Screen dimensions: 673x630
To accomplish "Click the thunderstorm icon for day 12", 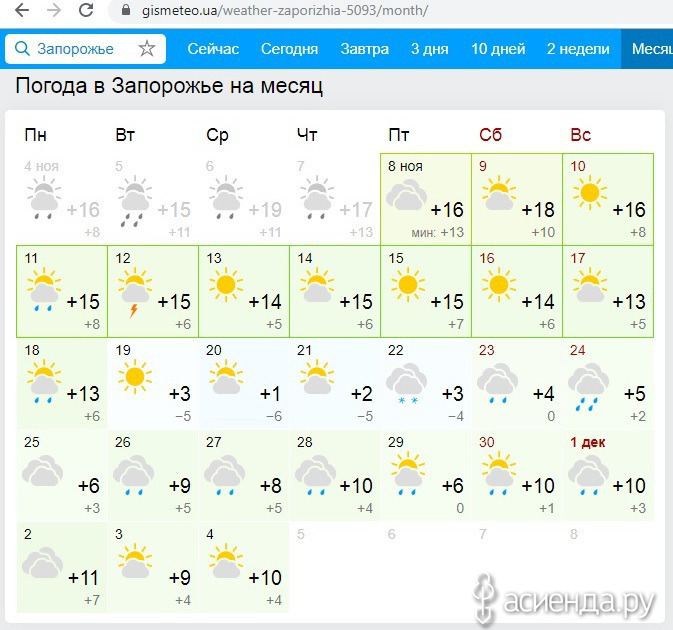I will (x=135, y=292).
